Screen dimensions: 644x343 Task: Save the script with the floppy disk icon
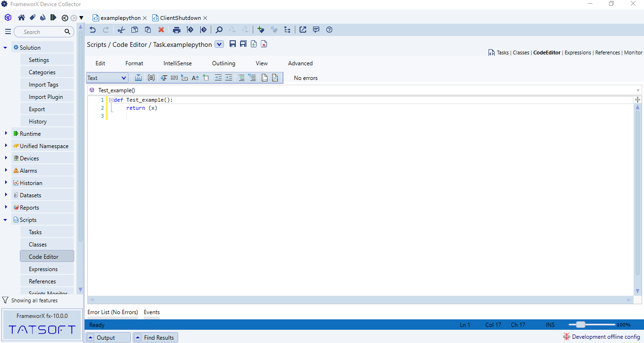pos(232,44)
